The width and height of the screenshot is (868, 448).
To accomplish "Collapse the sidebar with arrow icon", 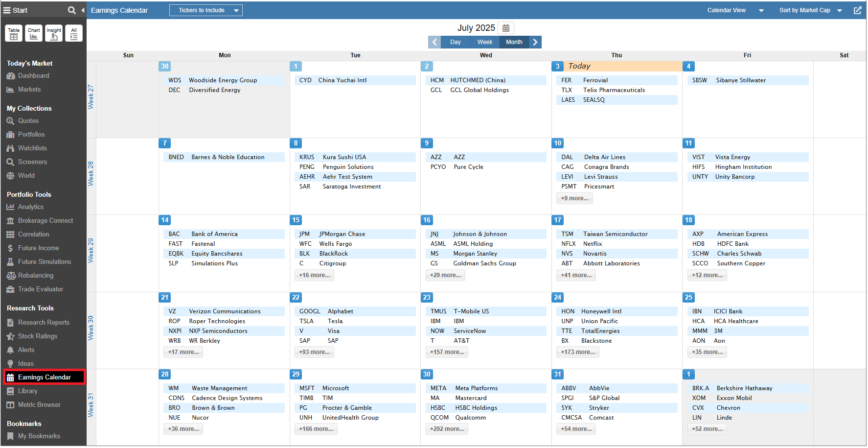I will tap(83, 10).
